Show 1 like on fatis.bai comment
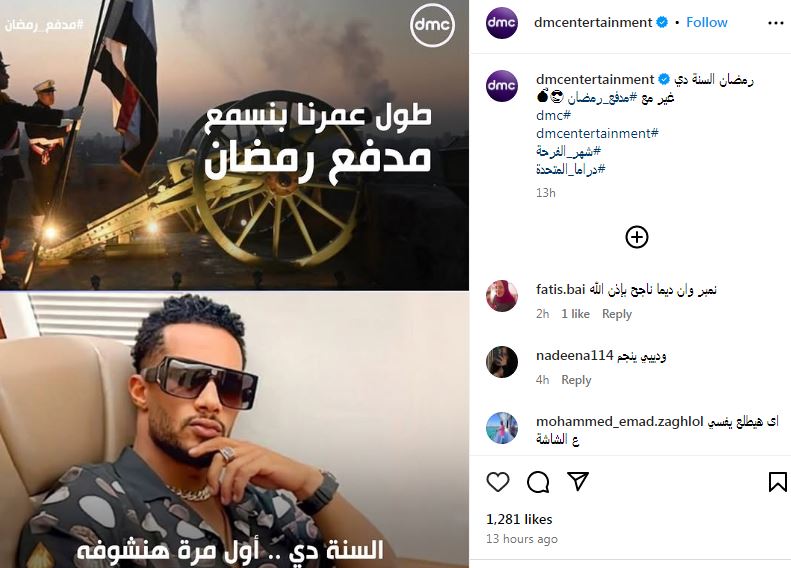This screenshot has height=568, width=791. pyautogui.click(x=576, y=314)
